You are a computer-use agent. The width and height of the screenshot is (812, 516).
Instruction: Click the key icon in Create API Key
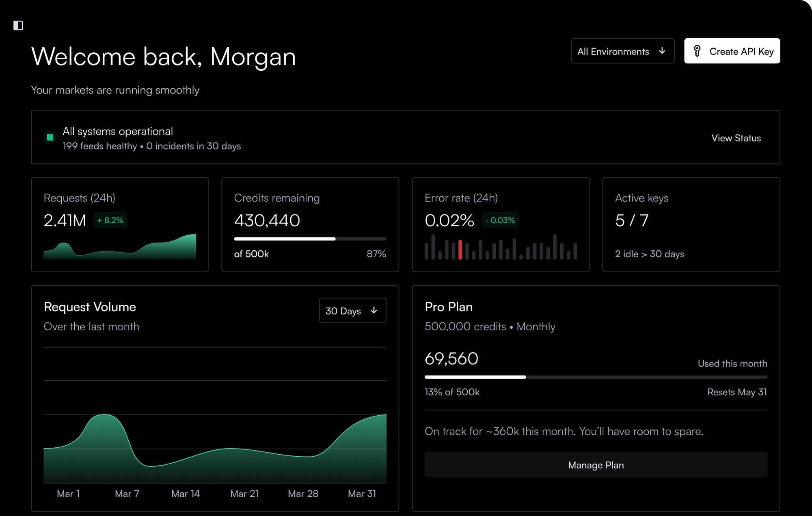coord(697,51)
